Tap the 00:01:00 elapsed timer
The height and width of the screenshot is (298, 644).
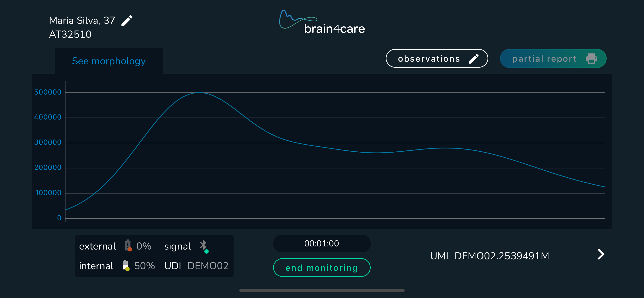point(322,243)
